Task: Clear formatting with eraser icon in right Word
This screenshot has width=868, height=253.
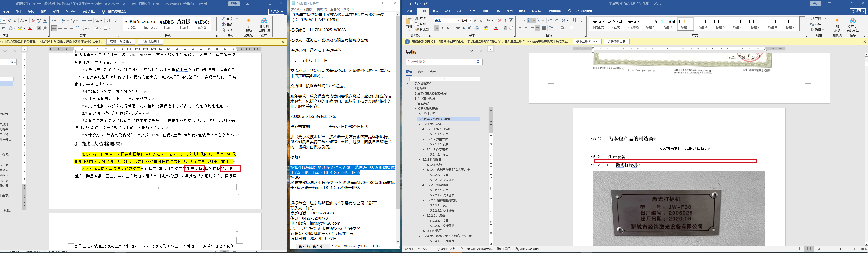Action: coord(499,21)
